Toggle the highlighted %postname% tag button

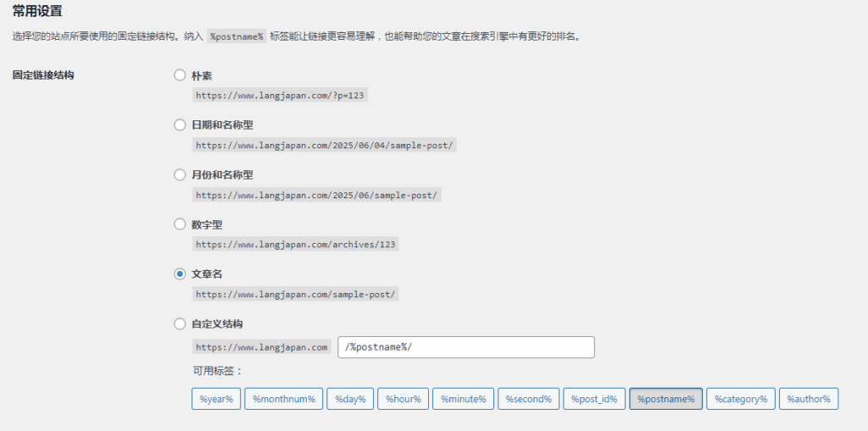click(665, 399)
